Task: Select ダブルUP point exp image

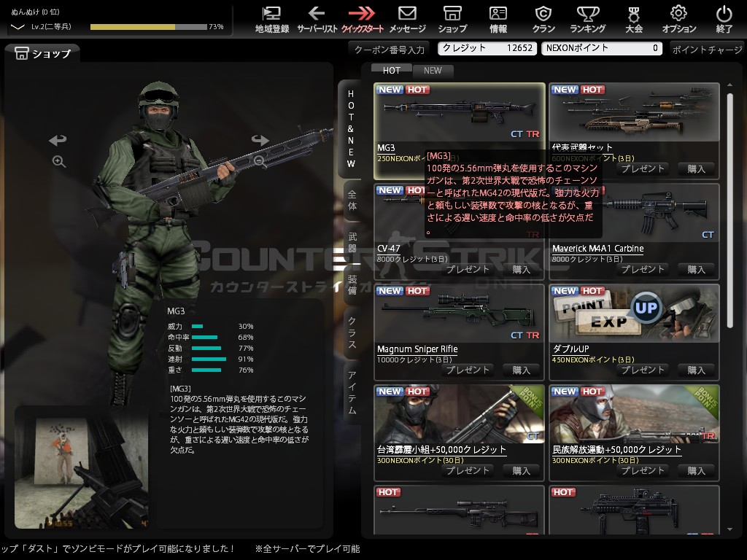Action: (634, 314)
